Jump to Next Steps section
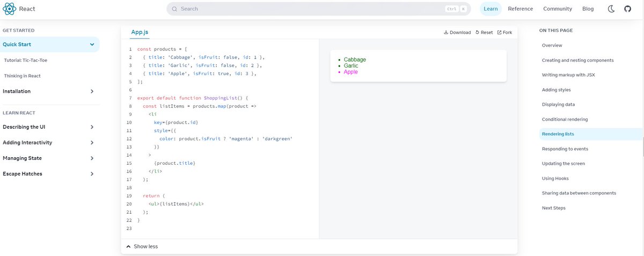This screenshot has height=256, width=644. coord(554,208)
